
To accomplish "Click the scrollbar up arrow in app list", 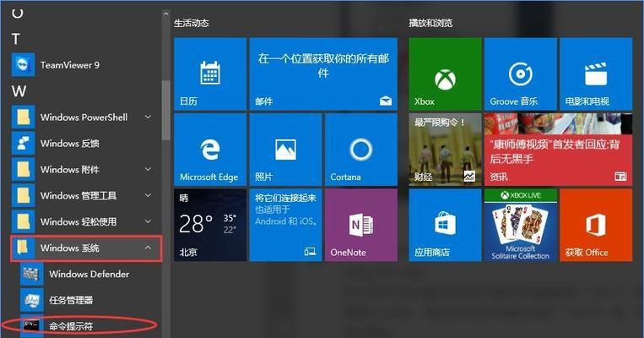I will tap(166, 14).
